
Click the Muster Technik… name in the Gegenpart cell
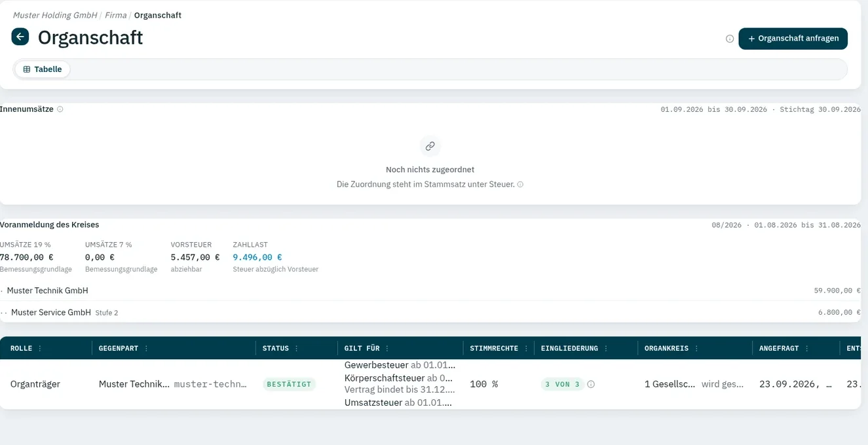(x=134, y=384)
